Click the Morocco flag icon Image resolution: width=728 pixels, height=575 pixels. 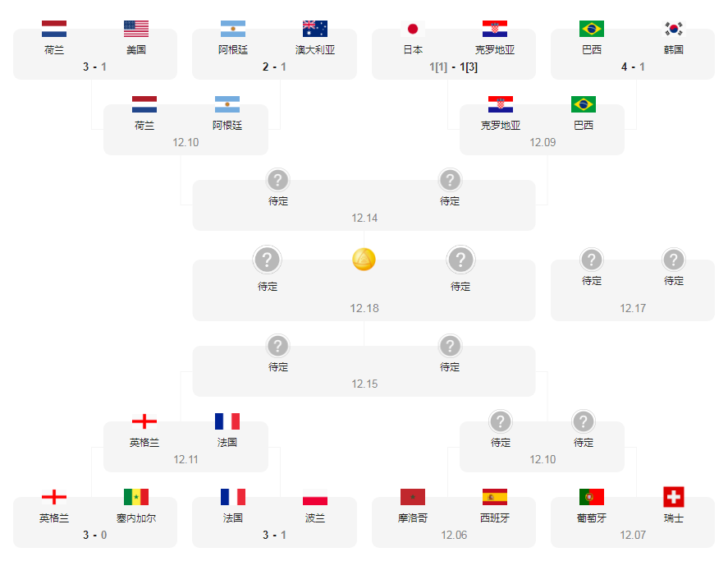pyautogui.click(x=413, y=497)
